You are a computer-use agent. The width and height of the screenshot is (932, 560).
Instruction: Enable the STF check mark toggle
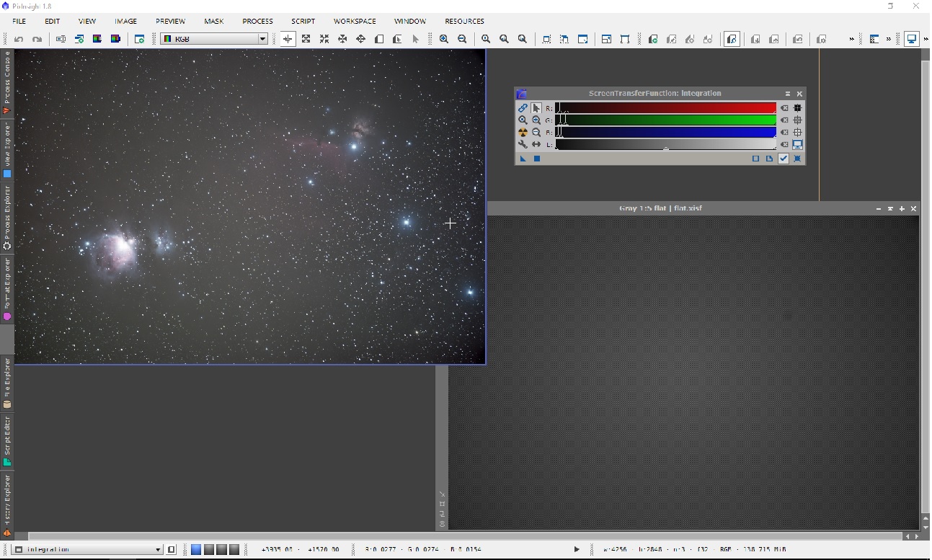(x=784, y=159)
